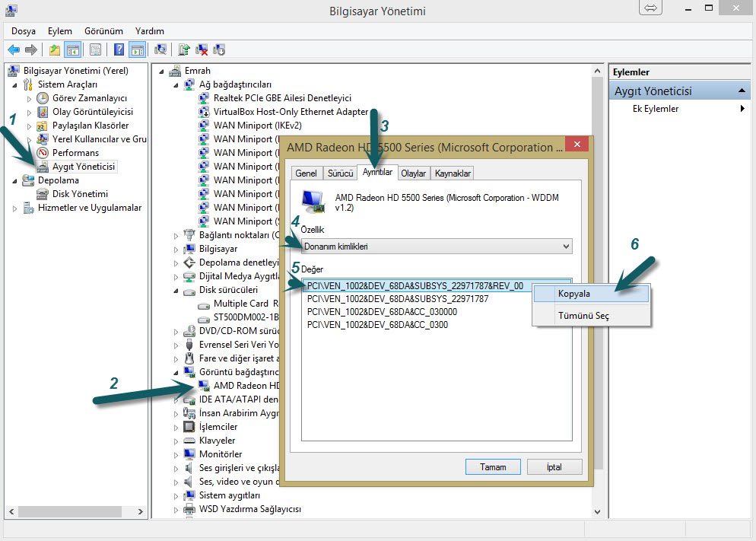The width and height of the screenshot is (756, 541).
Task: Switch to the Olaylar tab
Action: pyautogui.click(x=413, y=173)
